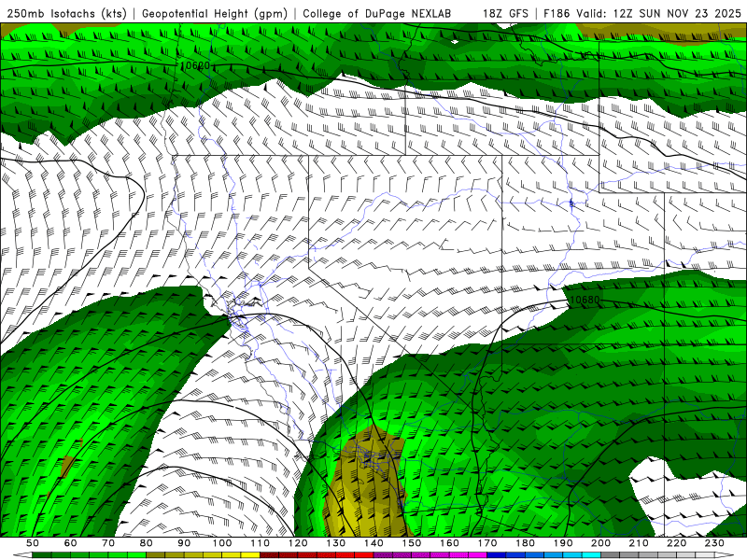Click 'College of DuPage NEXLAB' in header

(x=377, y=13)
